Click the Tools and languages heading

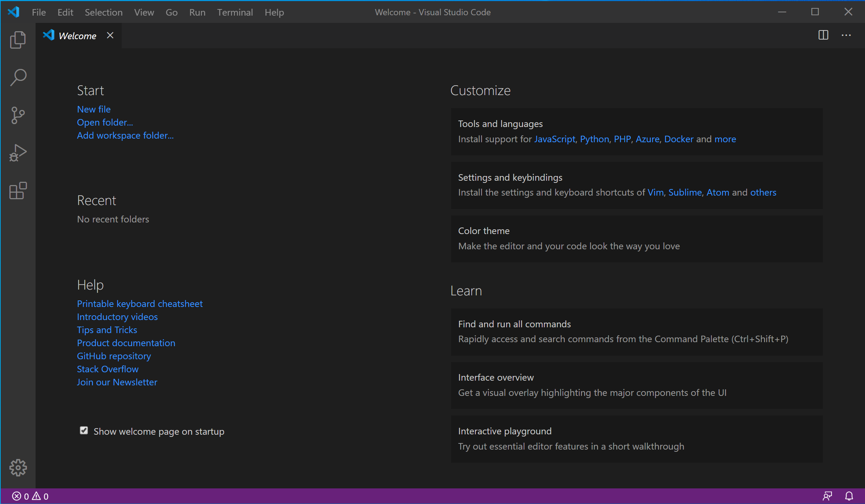point(500,124)
